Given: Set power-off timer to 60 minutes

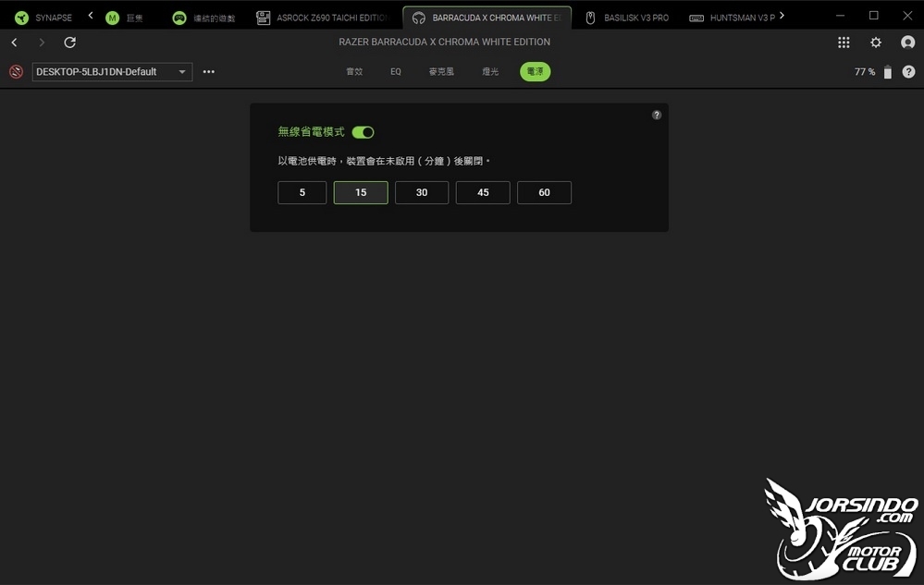Looking at the screenshot, I should [x=544, y=192].
